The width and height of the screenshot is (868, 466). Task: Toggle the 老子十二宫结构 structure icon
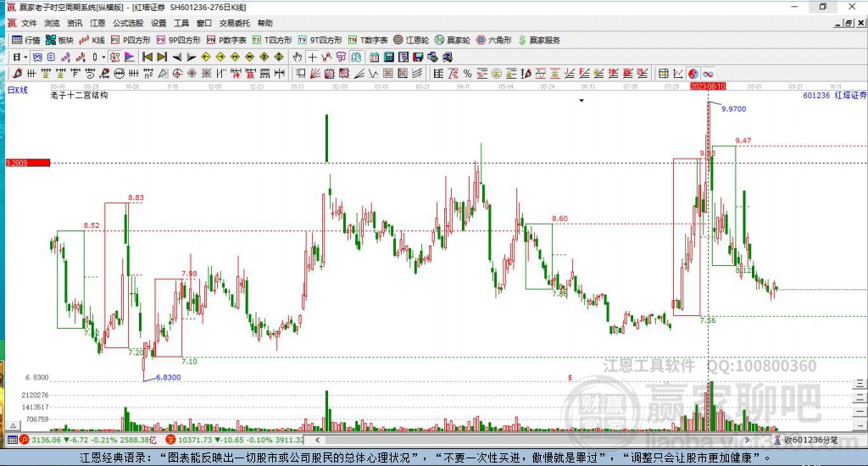[114, 57]
